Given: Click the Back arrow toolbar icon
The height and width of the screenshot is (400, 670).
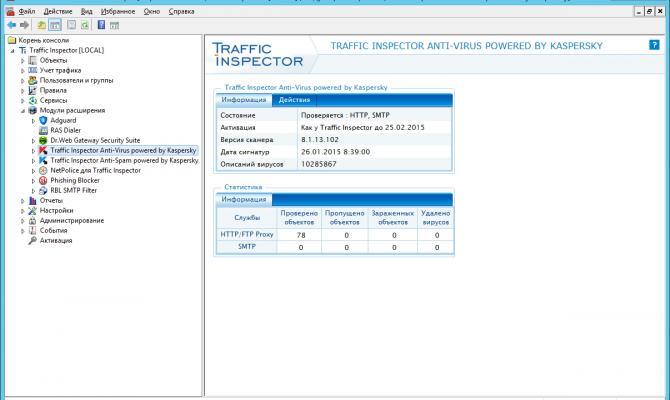Looking at the screenshot, I should click(12, 25).
